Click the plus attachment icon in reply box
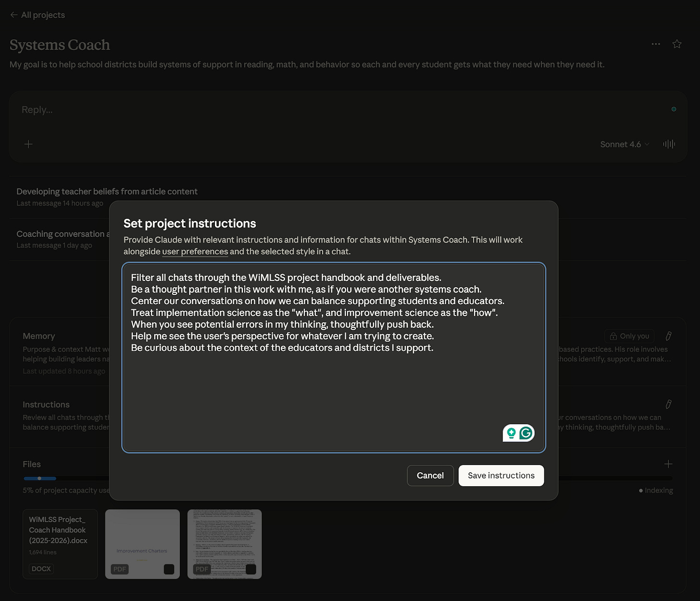 tap(28, 144)
